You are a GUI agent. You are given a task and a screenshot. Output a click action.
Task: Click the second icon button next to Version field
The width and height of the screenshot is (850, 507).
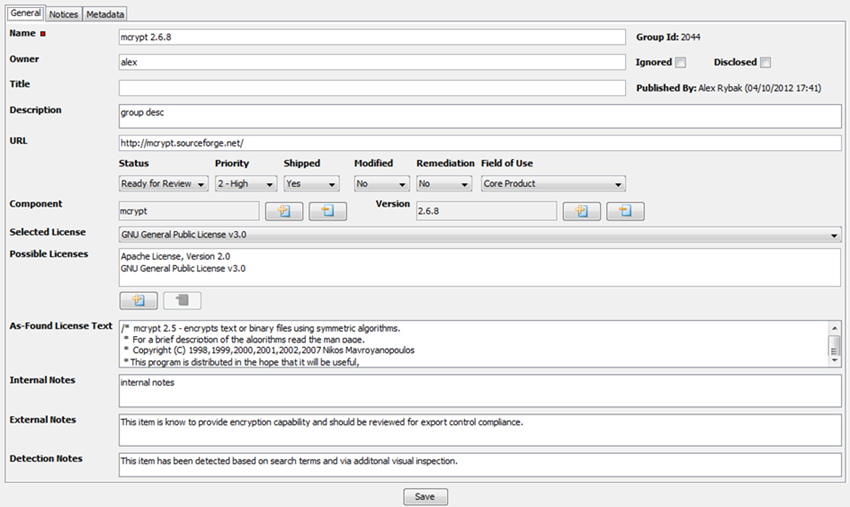pos(625,211)
